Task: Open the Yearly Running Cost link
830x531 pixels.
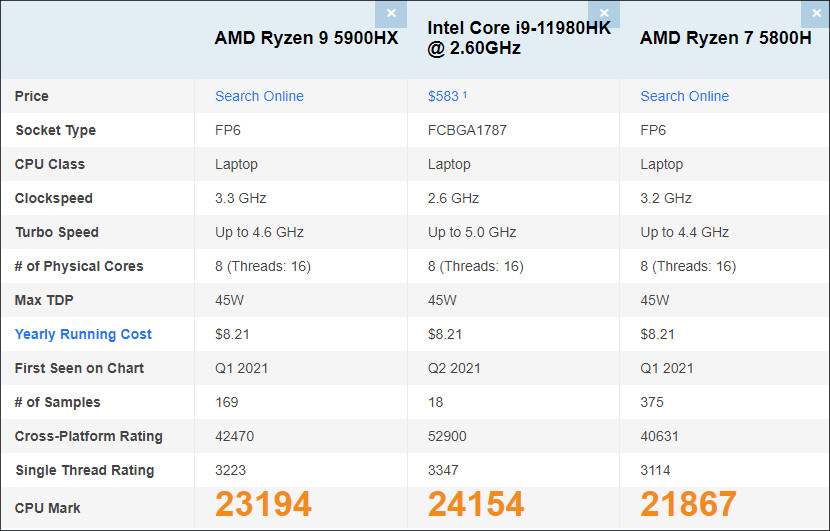Action: click(x=83, y=335)
